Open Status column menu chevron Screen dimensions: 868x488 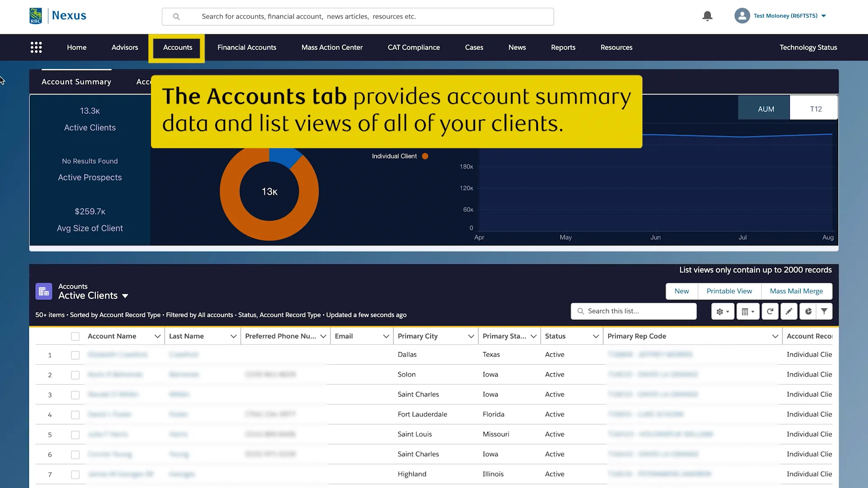pos(596,336)
